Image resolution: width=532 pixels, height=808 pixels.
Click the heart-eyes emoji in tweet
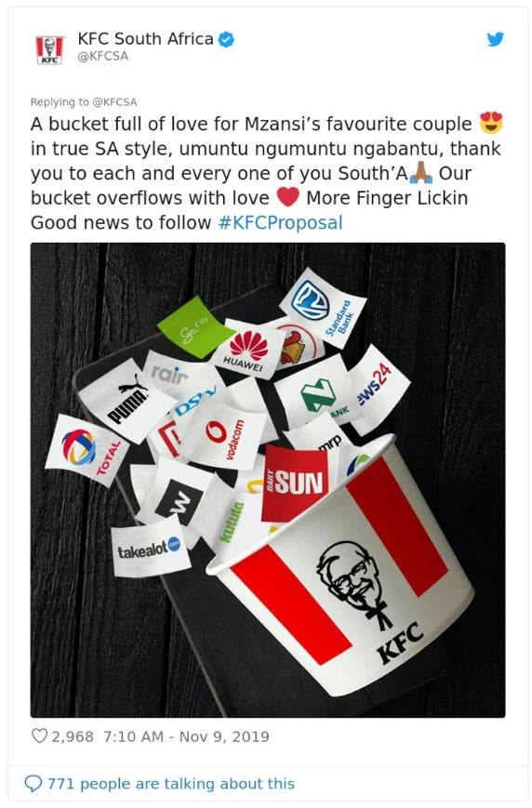click(490, 123)
